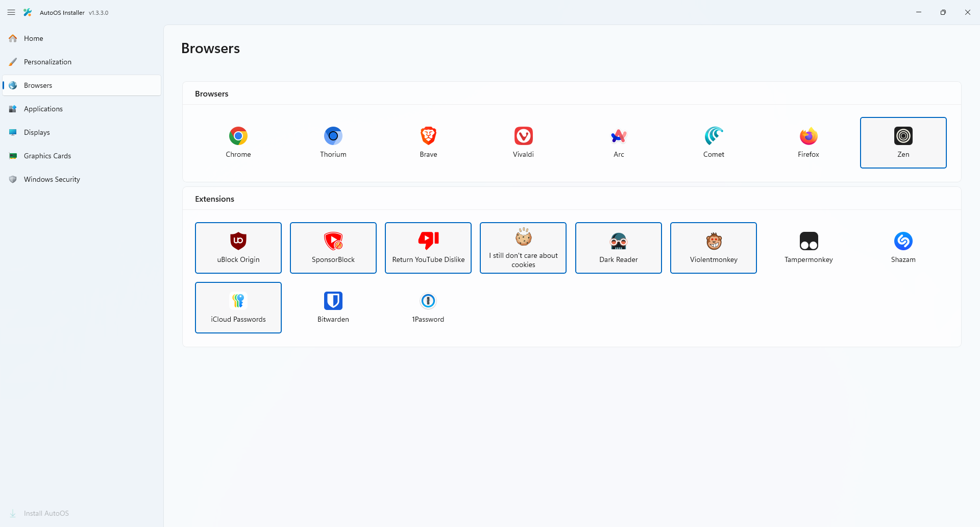Image resolution: width=980 pixels, height=527 pixels.
Task: Open the Applications page
Action: 82,109
